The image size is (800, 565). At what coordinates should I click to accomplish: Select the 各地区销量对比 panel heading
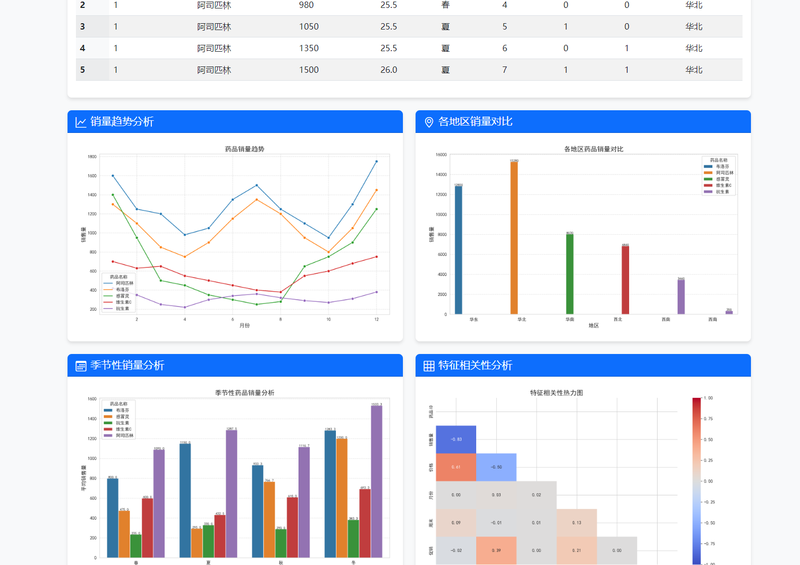click(x=475, y=121)
